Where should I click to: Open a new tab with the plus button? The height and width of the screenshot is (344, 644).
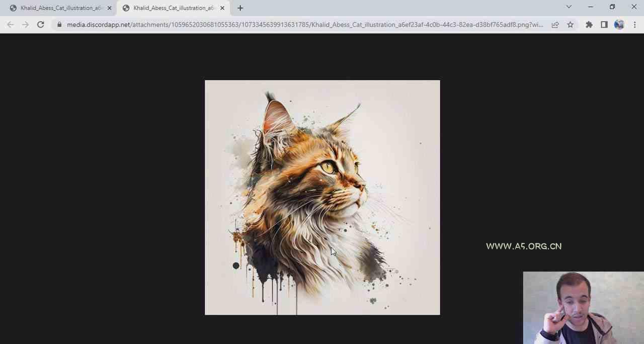(240, 8)
